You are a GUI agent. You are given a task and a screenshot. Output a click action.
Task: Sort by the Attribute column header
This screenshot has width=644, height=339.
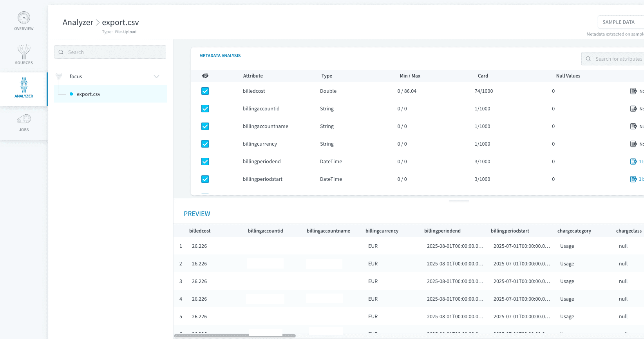(x=253, y=76)
